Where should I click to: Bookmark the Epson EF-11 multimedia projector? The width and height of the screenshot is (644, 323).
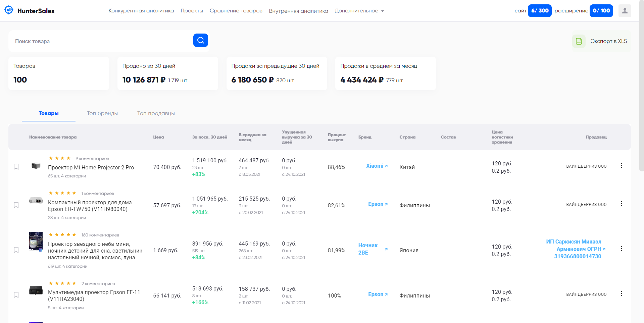tap(16, 295)
